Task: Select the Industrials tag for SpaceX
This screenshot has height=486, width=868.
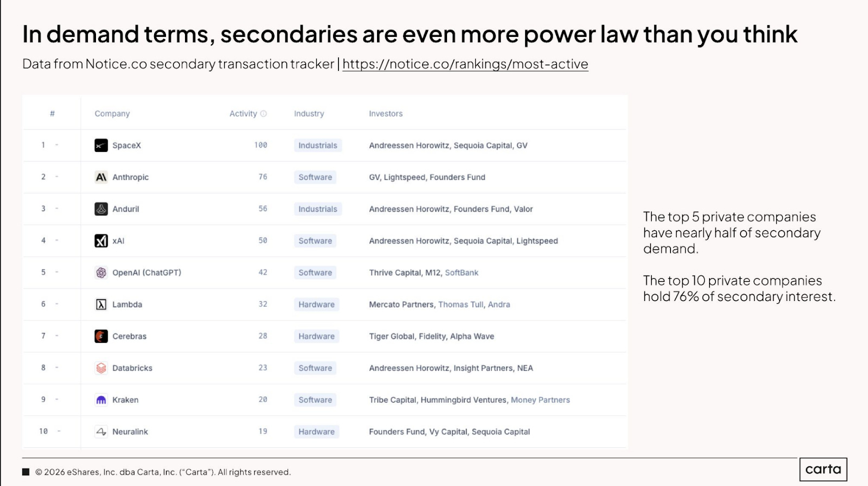Action: coord(318,145)
